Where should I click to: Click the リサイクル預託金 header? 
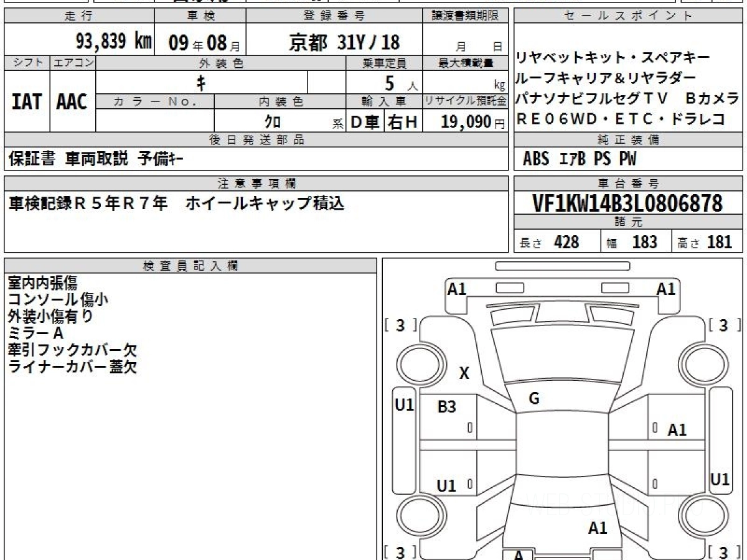466,101
